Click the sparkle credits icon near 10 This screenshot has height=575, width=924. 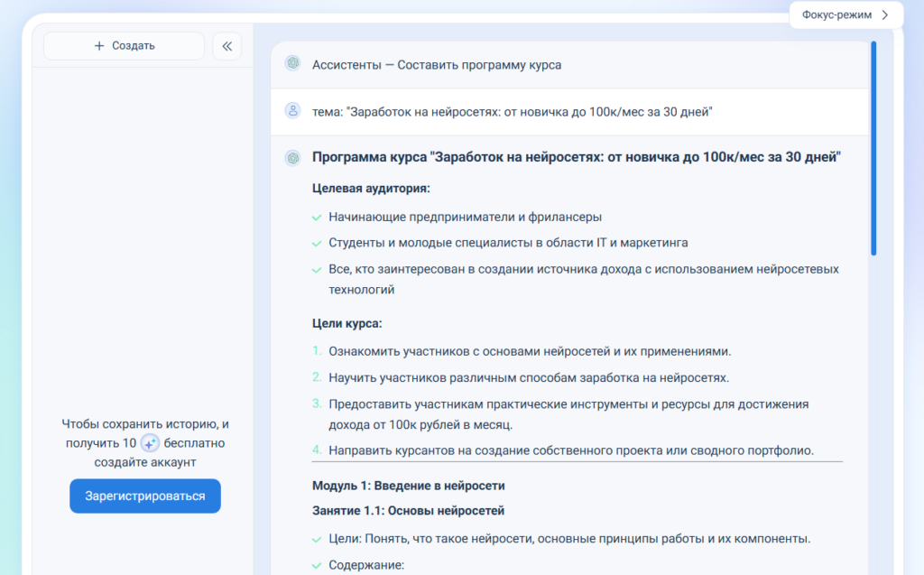pyautogui.click(x=151, y=443)
